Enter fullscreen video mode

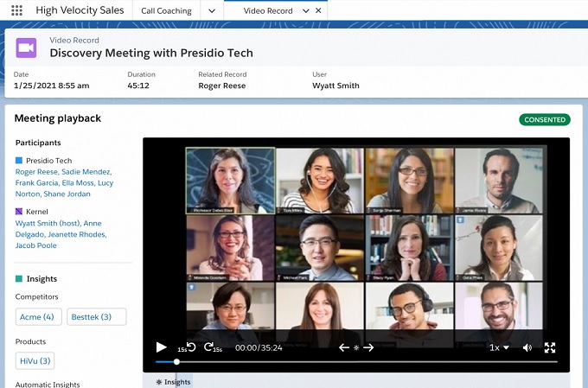(550, 347)
